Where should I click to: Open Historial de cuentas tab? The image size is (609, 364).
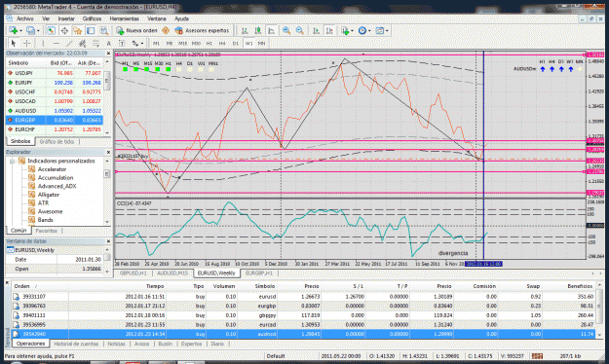(76, 344)
